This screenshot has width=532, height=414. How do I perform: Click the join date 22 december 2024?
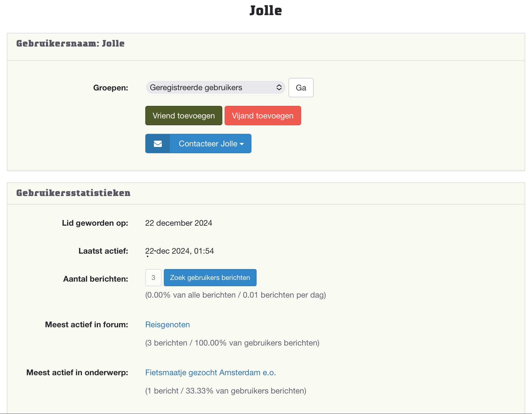pyautogui.click(x=178, y=223)
